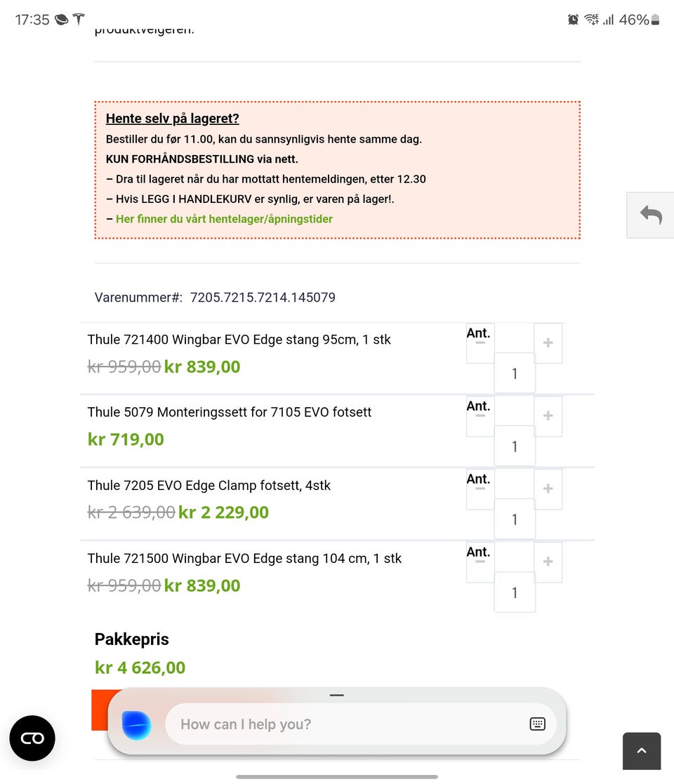Image resolution: width=674 pixels, height=784 pixels.
Task: Click quantity field for Thule 5079 Monteringssett
Action: click(515, 446)
